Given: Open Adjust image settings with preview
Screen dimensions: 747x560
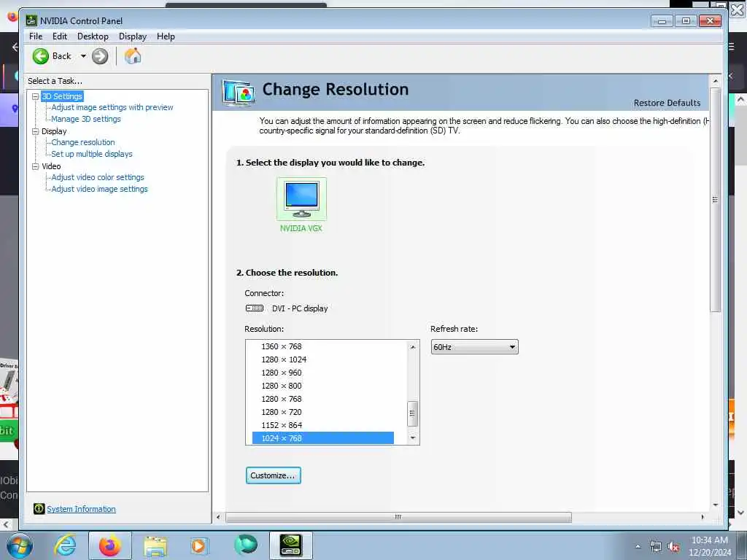Looking at the screenshot, I should [x=112, y=108].
